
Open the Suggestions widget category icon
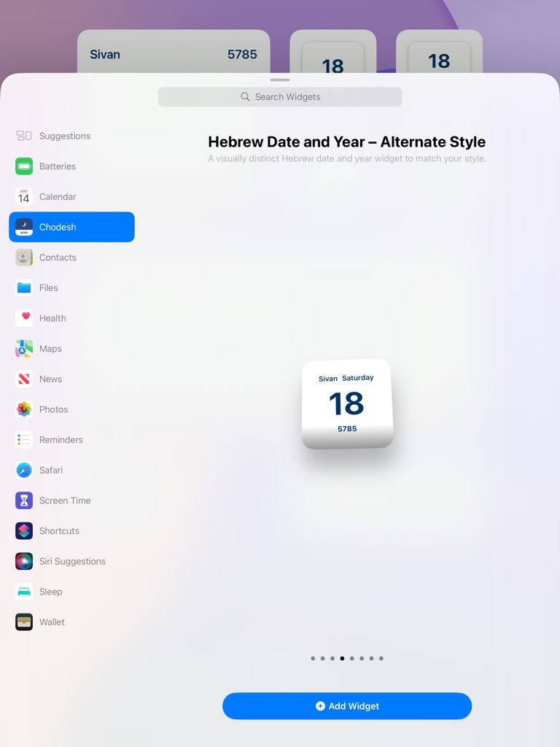pos(24,136)
